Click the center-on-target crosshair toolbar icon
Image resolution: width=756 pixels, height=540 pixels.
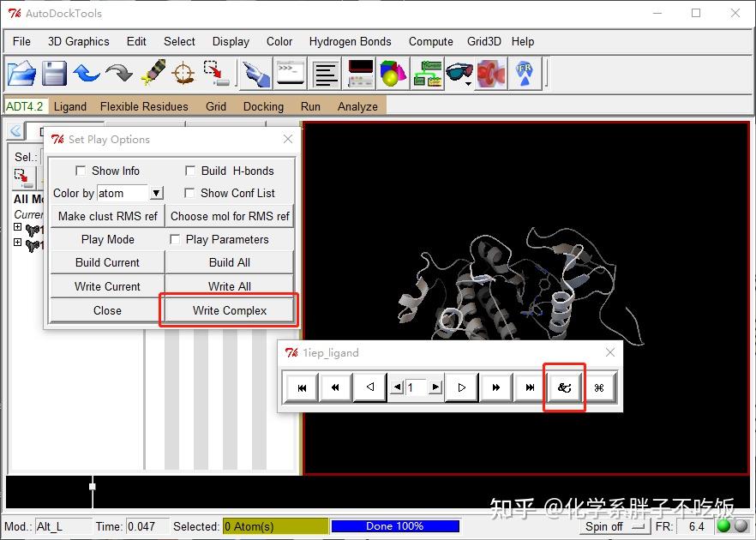tap(184, 74)
